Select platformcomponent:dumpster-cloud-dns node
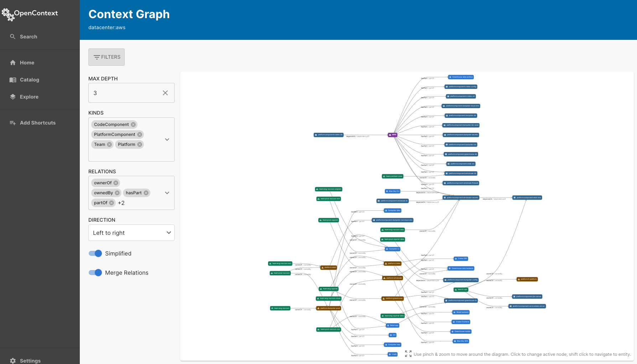The width and height of the screenshot is (637, 364). pos(461,106)
